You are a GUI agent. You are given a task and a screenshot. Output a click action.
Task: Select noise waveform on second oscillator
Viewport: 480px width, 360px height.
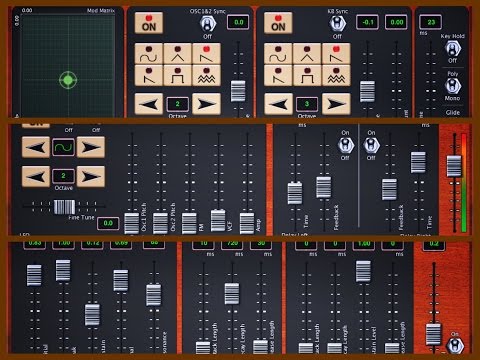[336, 75]
